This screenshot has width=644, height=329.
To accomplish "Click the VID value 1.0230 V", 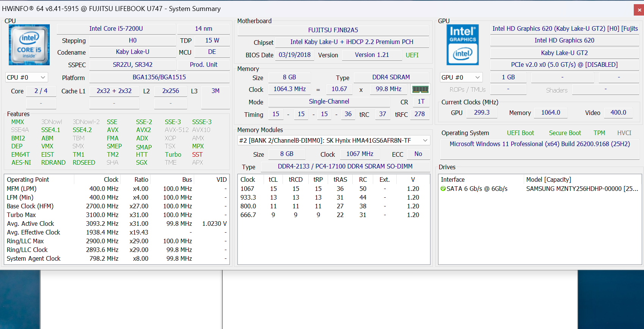I will 214,224.
